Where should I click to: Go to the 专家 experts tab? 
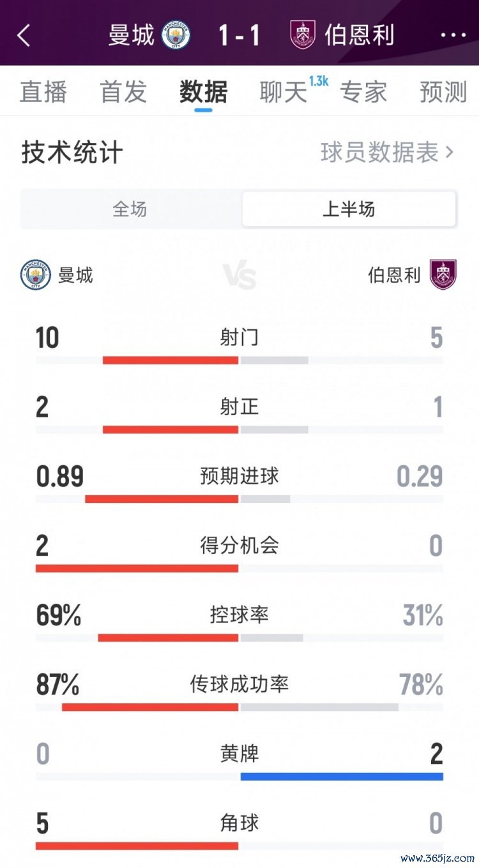point(363,92)
